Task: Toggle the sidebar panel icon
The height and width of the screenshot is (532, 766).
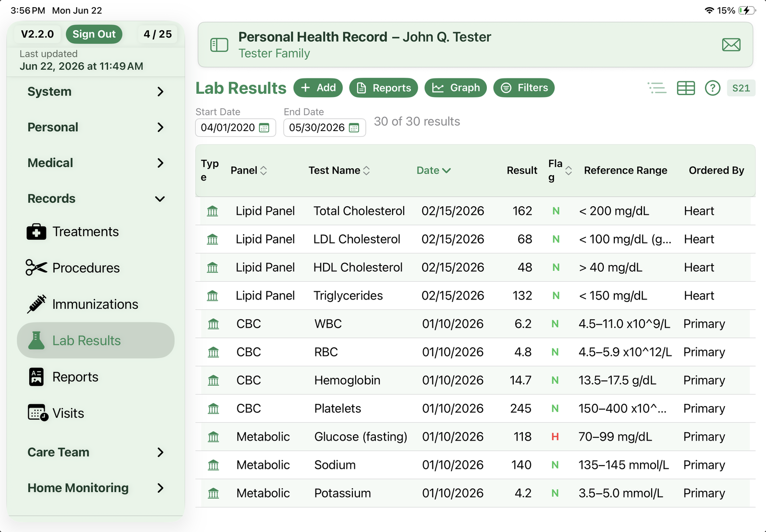Action: pos(219,45)
